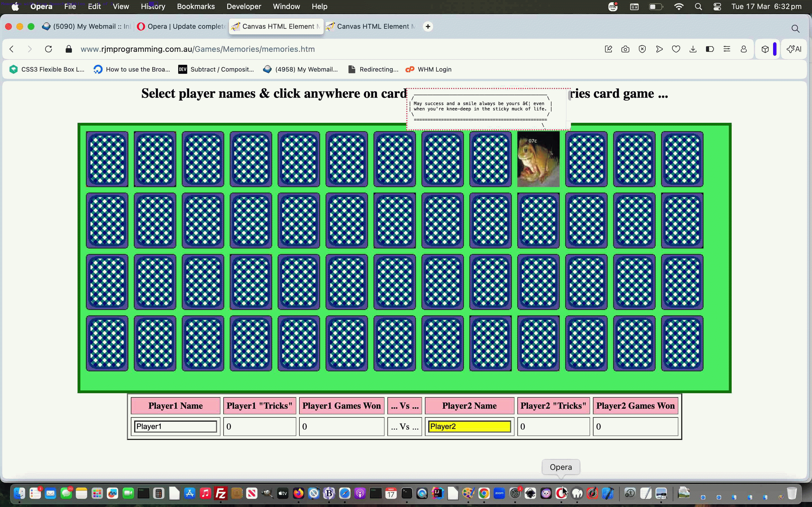Toggle Battery Saver in the toolbar
Image resolution: width=812 pixels, height=507 pixels.
click(x=709, y=49)
